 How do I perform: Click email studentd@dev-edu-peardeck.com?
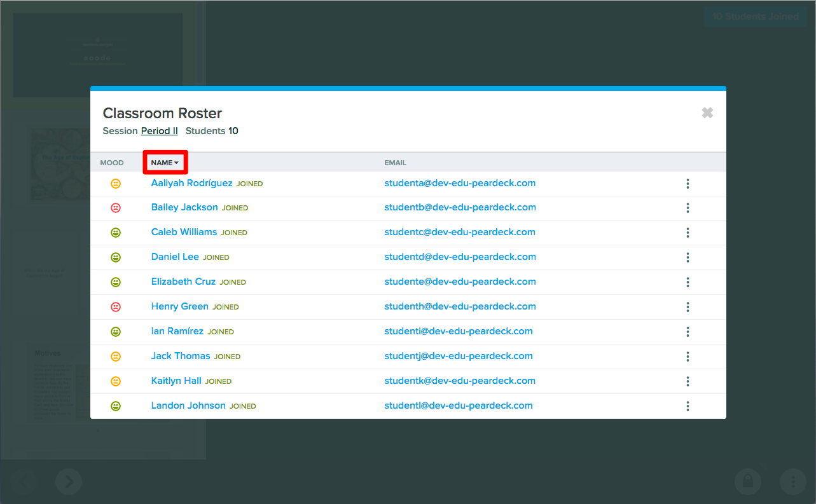click(460, 257)
